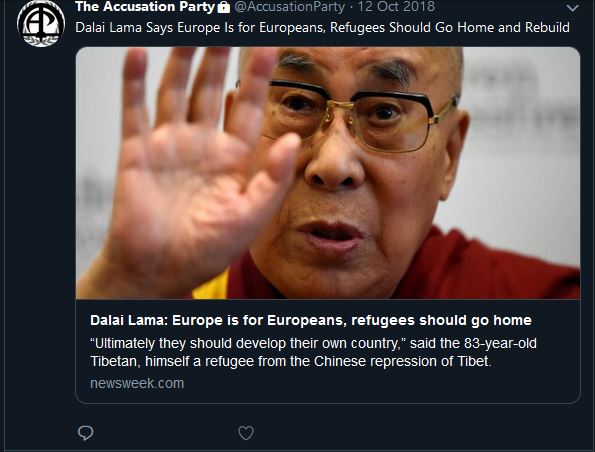The image size is (595, 452).
Task: Open the Dalai Lama article photo
Action: pos(328,173)
